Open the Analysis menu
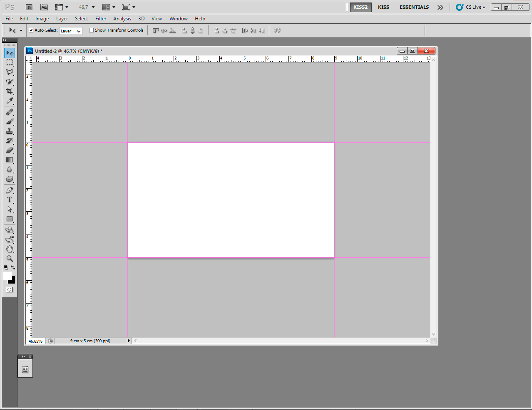This screenshot has height=410, width=532. pos(122,19)
